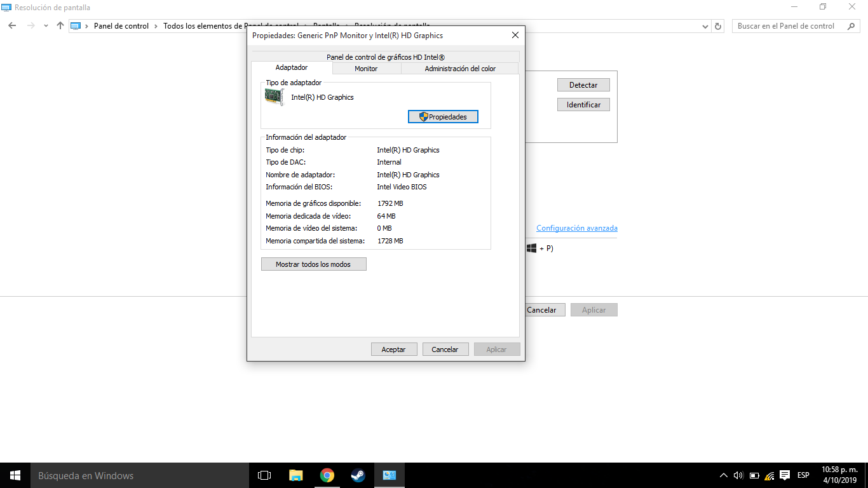868x488 pixels.
Task: Expand the chevron after Panel de control breadcrumb
Action: [156, 26]
